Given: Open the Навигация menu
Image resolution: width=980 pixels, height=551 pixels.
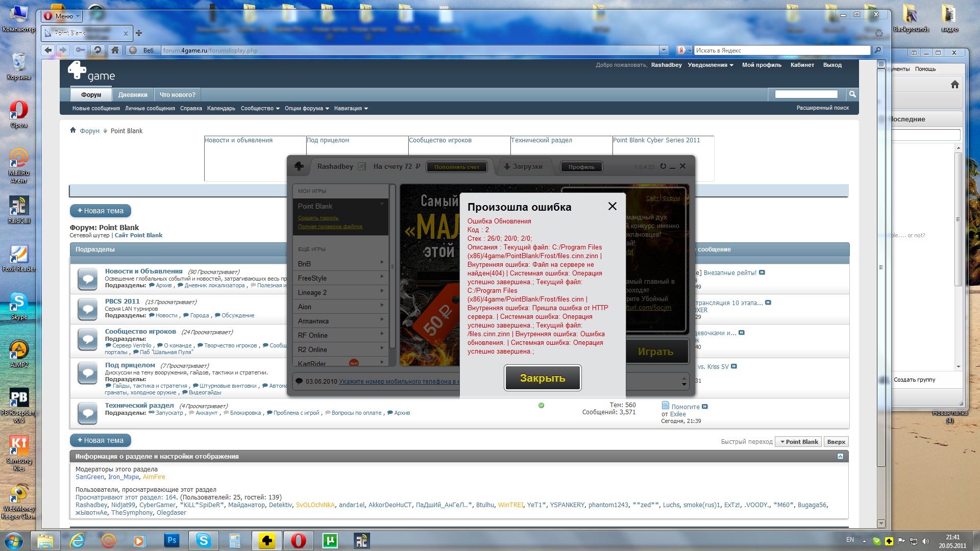Looking at the screenshot, I should (351, 108).
